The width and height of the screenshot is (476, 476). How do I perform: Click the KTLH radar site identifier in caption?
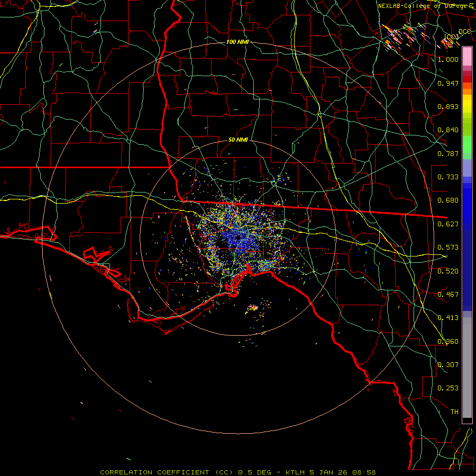(296, 472)
